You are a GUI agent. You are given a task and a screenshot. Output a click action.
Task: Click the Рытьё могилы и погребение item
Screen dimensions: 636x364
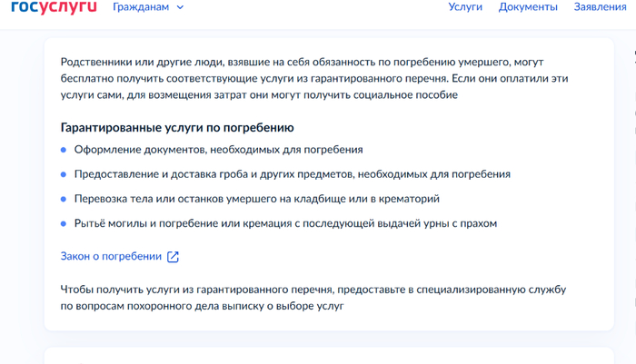click(x=285, y=223)
